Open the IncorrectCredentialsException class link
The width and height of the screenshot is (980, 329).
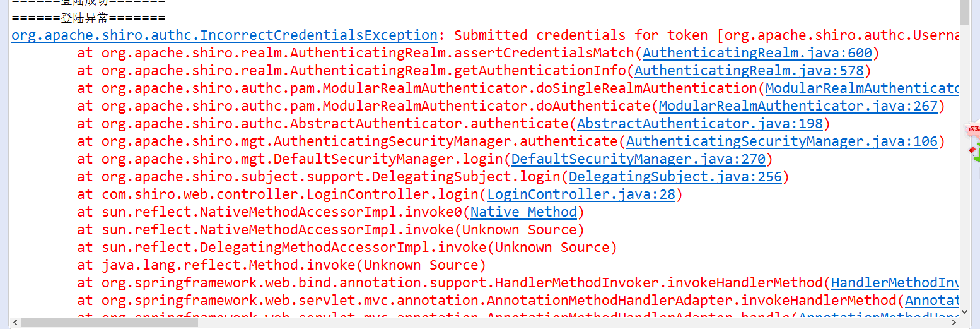coord(225,35)
